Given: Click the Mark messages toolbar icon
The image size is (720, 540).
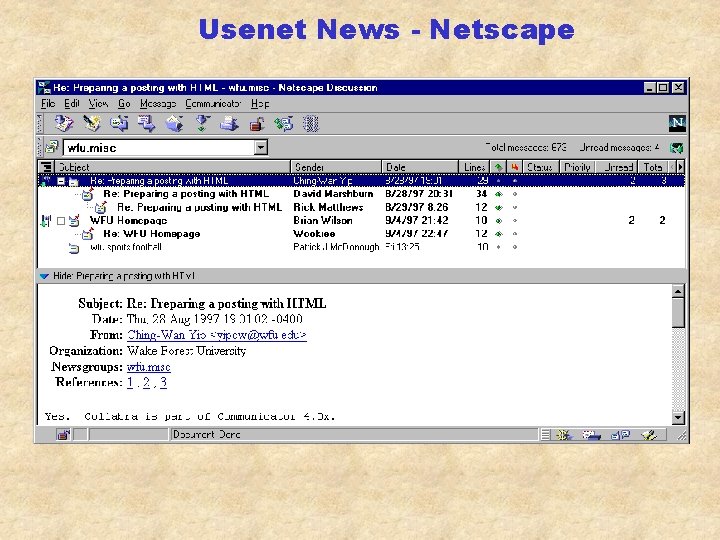Looking at the screenshot, I should (x=284, y=124).
